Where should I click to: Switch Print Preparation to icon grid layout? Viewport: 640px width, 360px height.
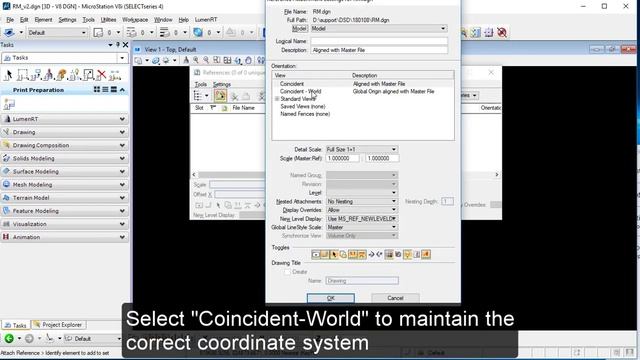[97, 89]
